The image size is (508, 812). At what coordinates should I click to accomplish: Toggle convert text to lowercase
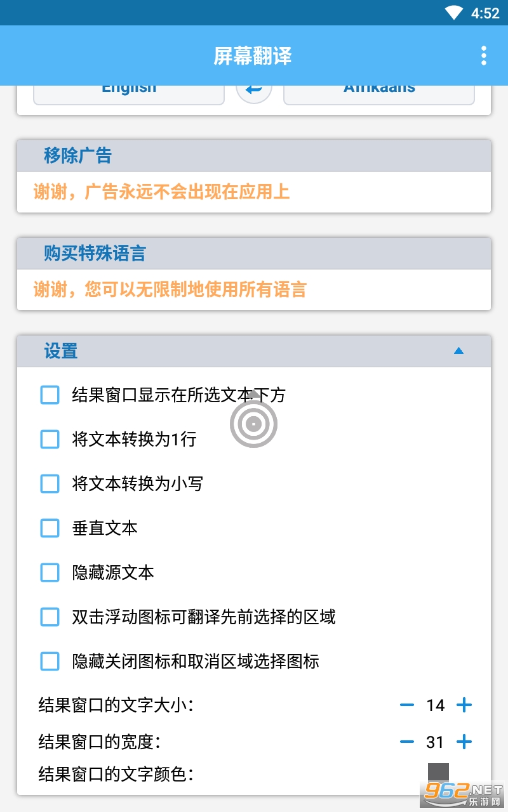coord(50,484)
